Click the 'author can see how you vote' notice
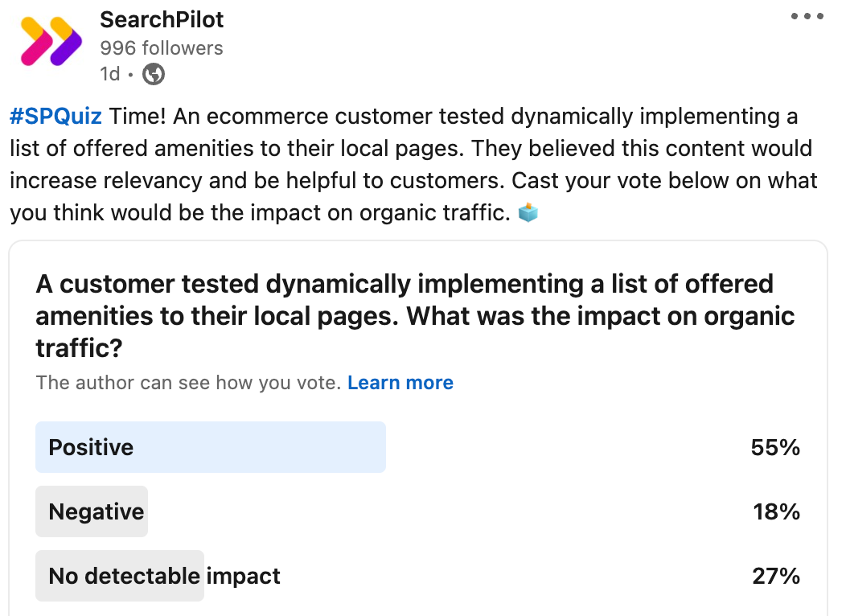846x616 pixels. (188, 383)
